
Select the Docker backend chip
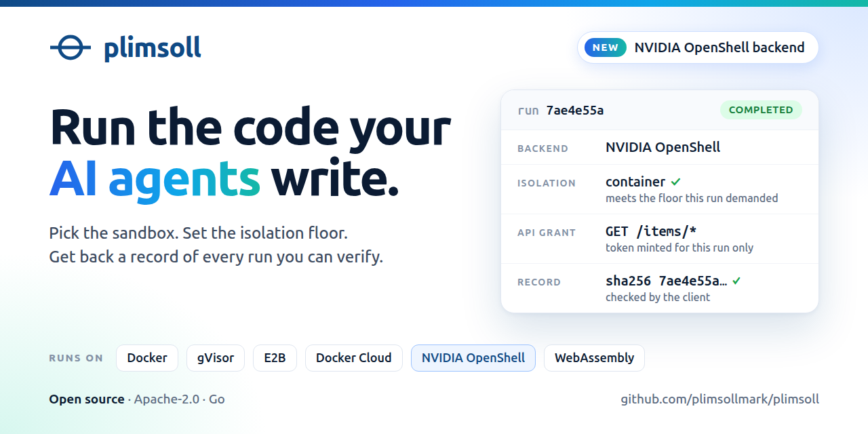pos(147,358)
